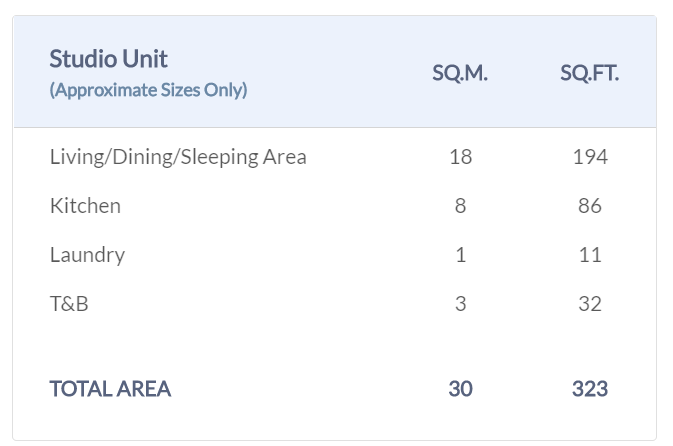Click the Studio Unit table heading
Image resolution: width=673 pixels, height=446 pixels.
109,59
